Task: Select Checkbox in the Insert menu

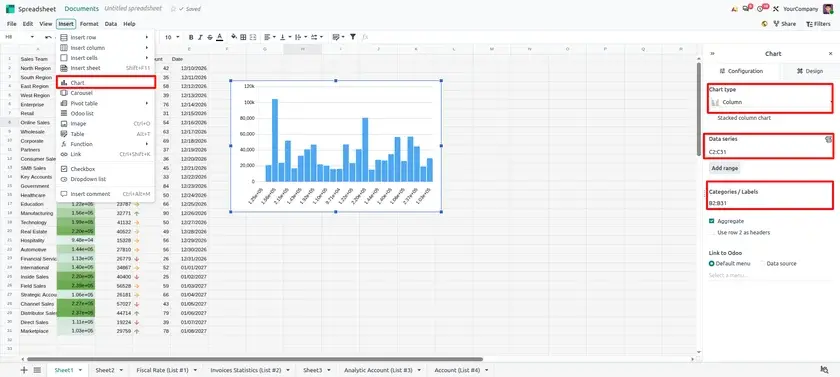Action: [106, 169]
